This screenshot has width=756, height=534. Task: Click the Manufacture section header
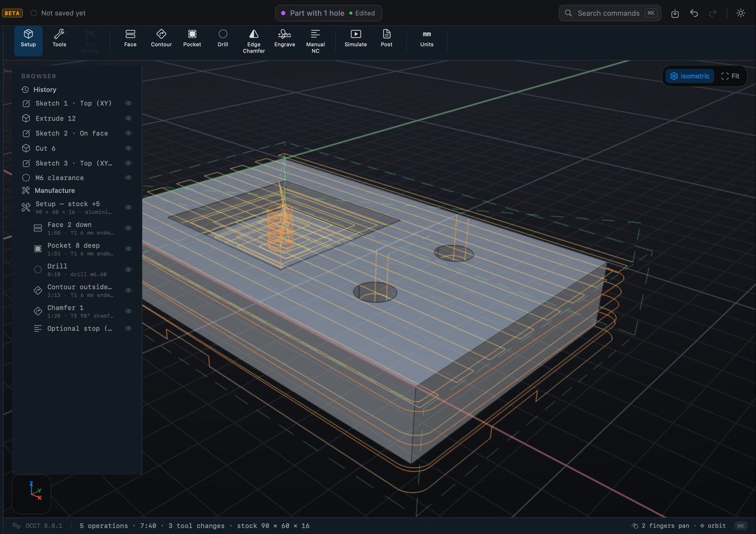(55, 190)
